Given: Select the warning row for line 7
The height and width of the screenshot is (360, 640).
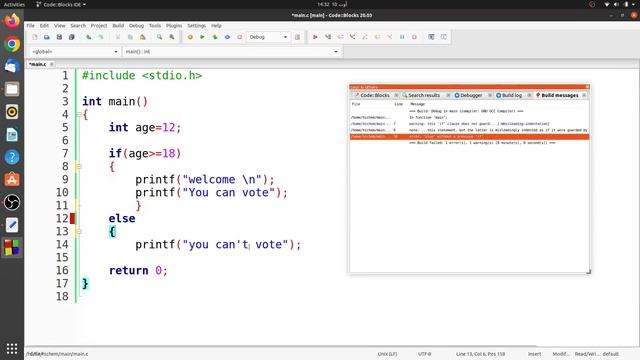Looking at the screenshot, I should [x=469, y=124].
